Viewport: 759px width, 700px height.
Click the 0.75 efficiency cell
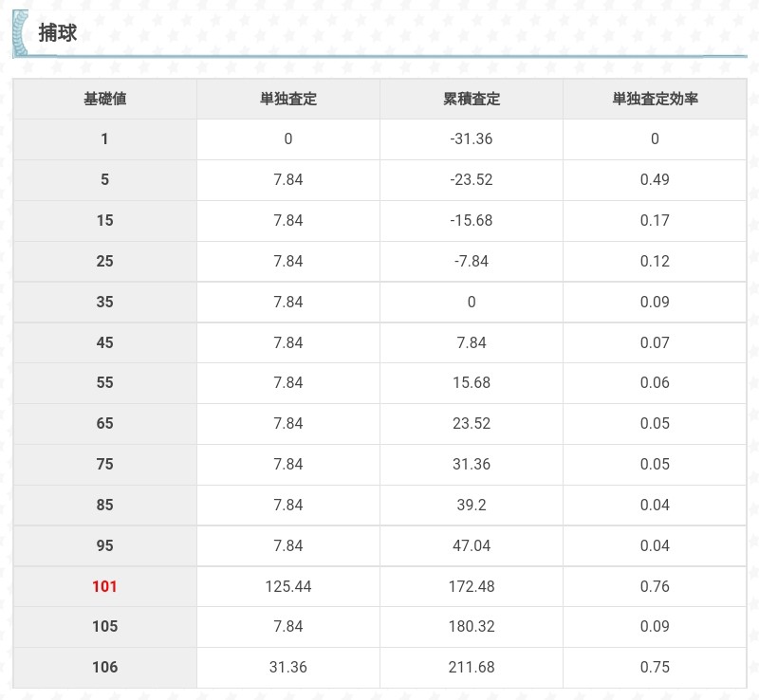click(655, 667)
